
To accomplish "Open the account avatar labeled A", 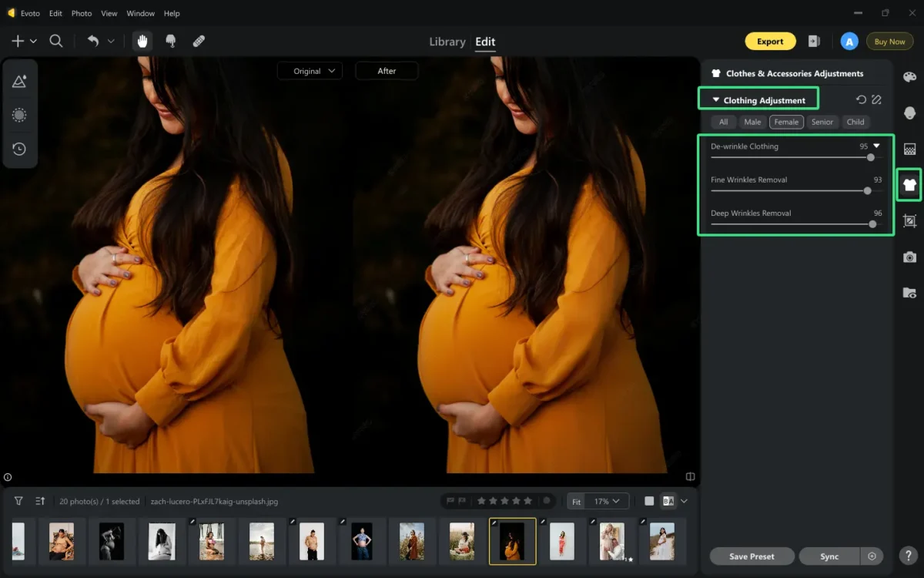I will tap(849, 42).
